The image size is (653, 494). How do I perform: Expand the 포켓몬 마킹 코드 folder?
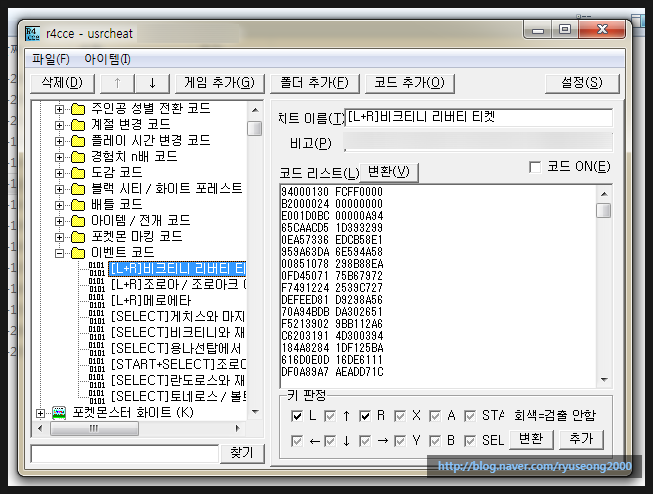[x=60, y=237]
